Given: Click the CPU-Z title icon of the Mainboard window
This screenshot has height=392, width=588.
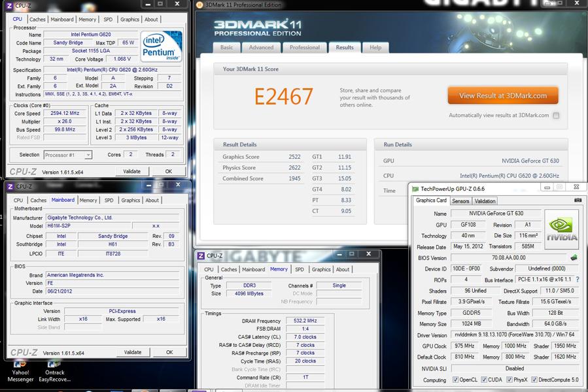Looking at the screenshot, I should coord(10,186).
